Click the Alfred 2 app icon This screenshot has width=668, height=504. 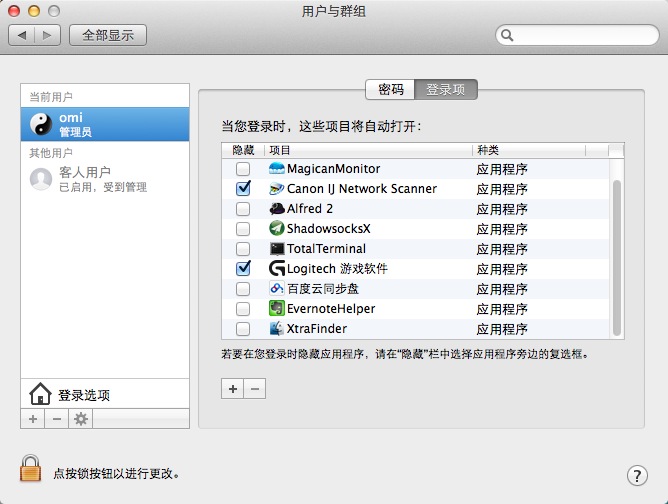pos(277,209)
